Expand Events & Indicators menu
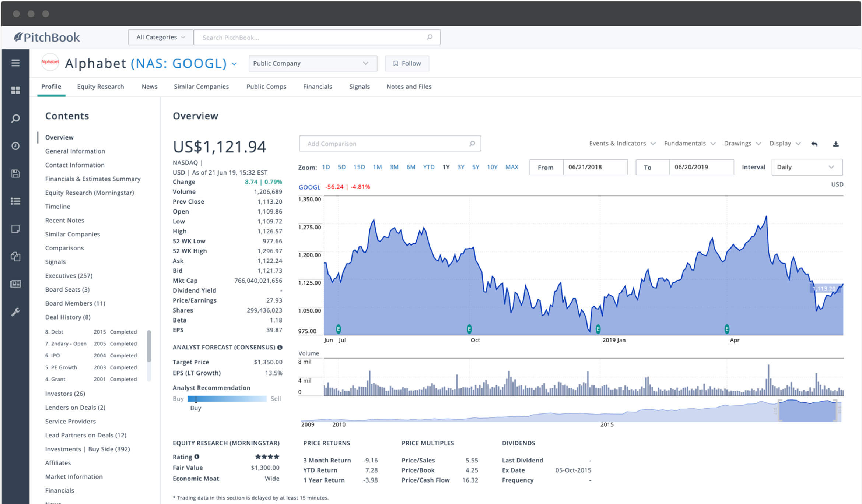This screenshot has height=504, width=862. pyautogui.click(x=622, y=143)
